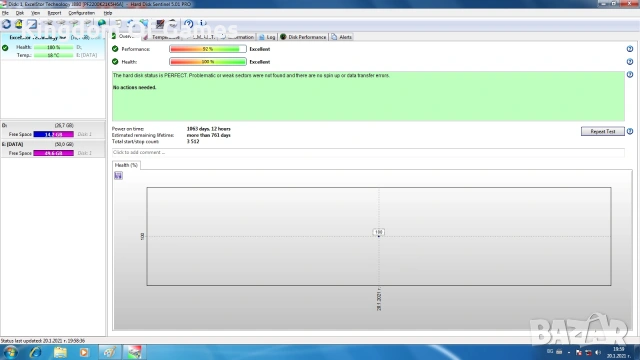This screenshot has width=640, height=360.
Task: Click the green check icon beside the Health label
Action: 115,62
